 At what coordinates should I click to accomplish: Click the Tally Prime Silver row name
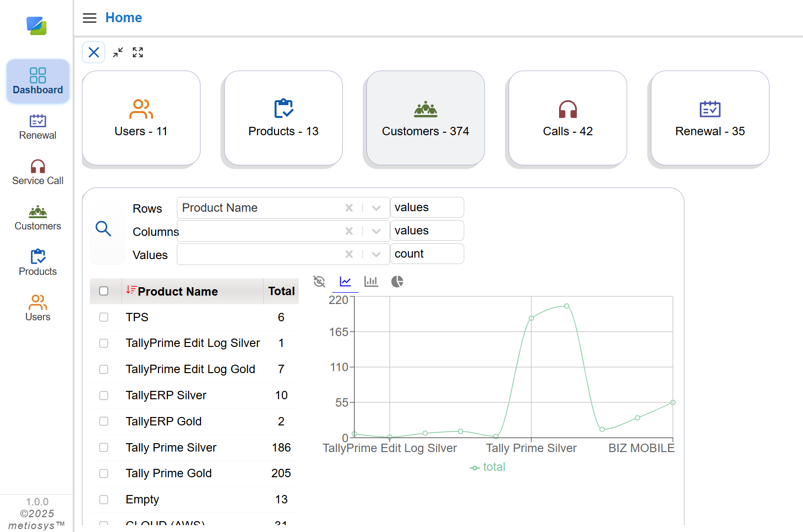coord(171,448)
